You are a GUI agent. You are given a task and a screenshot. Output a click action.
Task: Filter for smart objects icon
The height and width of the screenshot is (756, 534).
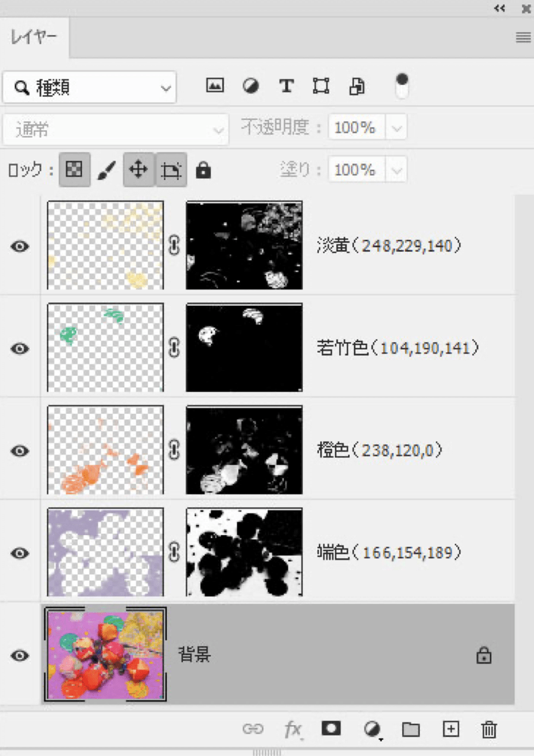[357, 87]
